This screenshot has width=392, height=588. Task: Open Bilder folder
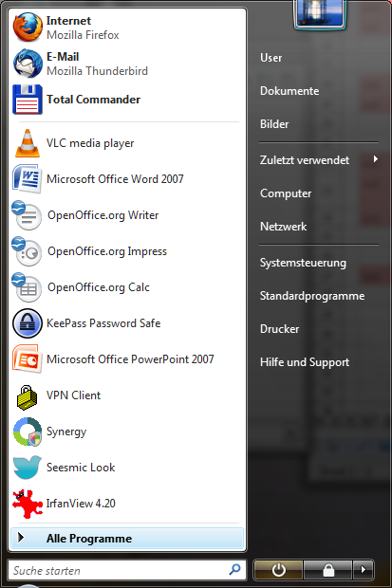(274, 123)
